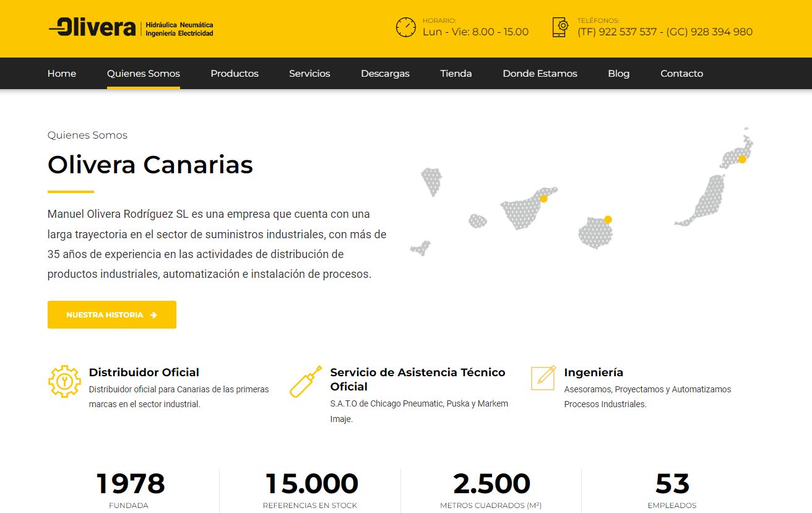Open the Contacto page
The height and width of the screenshot is (513, 812).
click(x=681, y=74)
